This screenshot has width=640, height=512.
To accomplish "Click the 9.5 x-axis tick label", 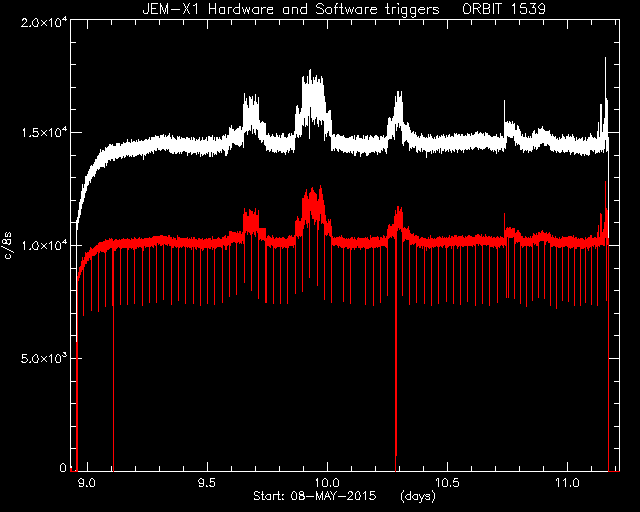I will coord(207,483).
